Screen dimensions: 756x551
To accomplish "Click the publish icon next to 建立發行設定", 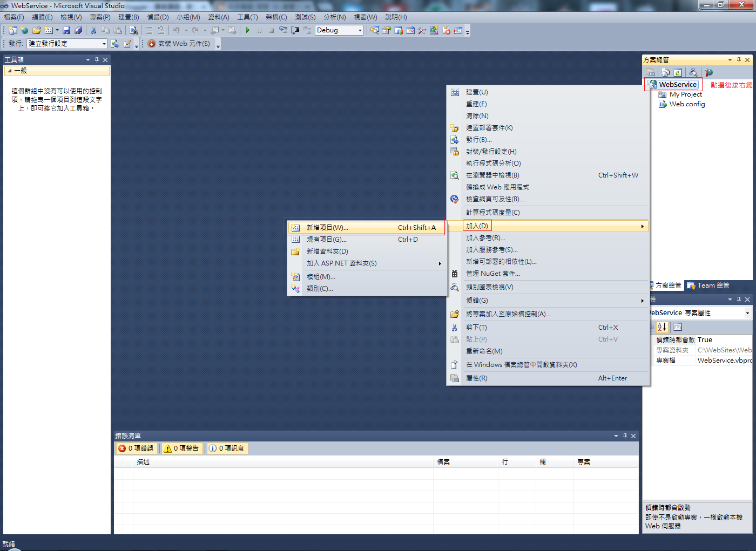I will [114, 44].
